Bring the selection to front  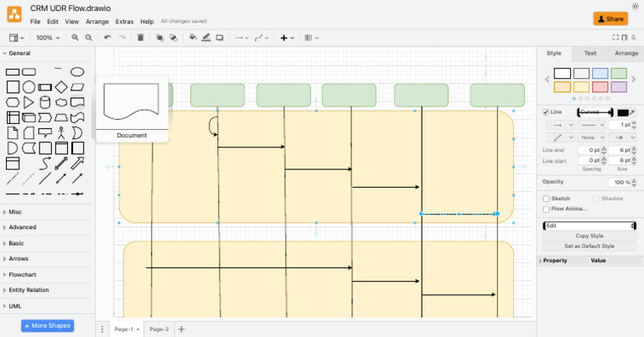[160, 38]
